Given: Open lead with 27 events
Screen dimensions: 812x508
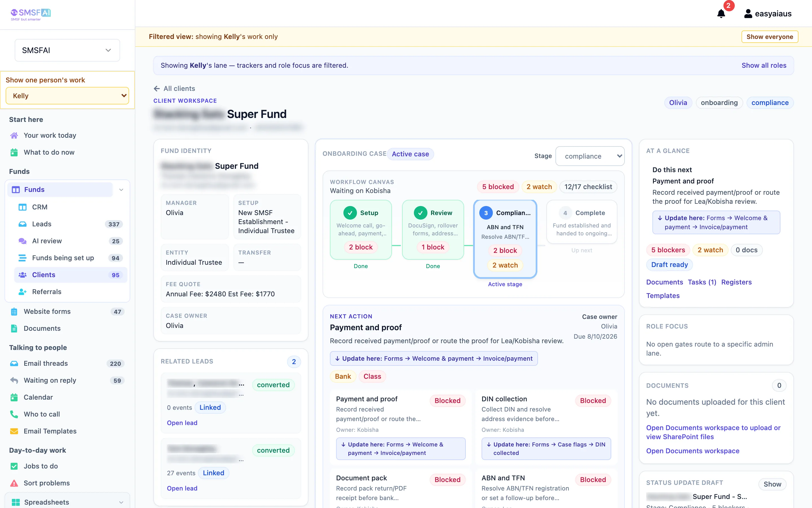Looking at the screenshot, I should point(182,489).
